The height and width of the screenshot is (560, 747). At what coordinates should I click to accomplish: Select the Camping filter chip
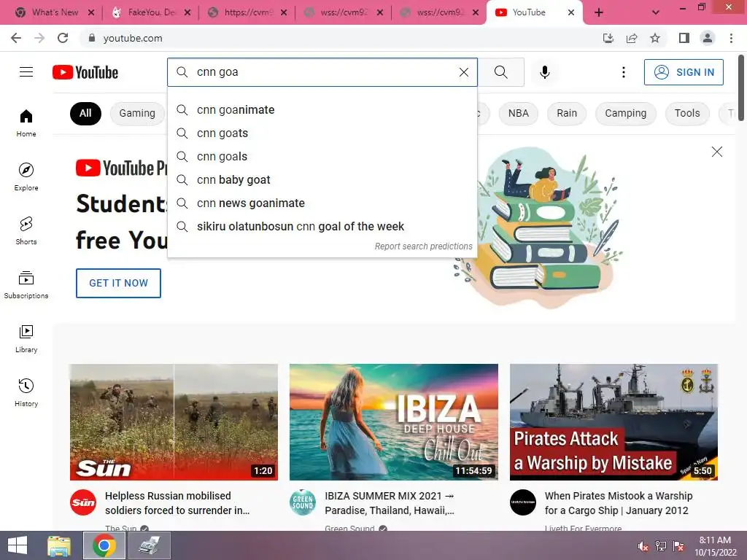pos(625,113)
